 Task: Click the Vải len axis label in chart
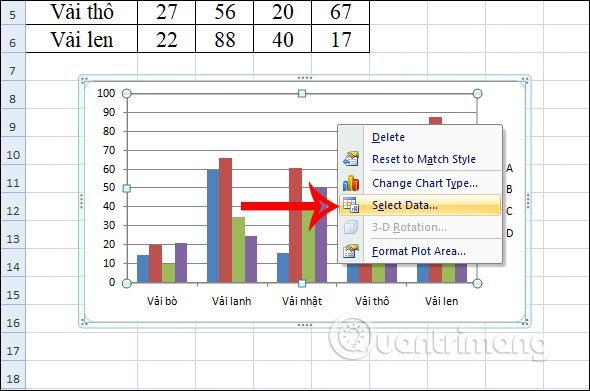(442, 301)
